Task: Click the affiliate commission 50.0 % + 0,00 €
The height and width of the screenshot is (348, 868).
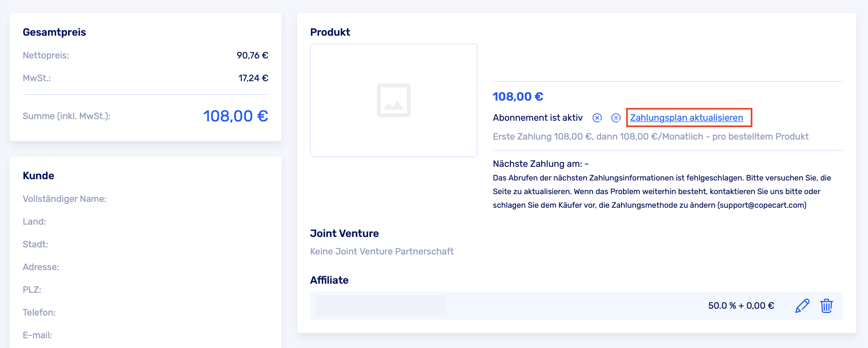Action: point(741,306)
